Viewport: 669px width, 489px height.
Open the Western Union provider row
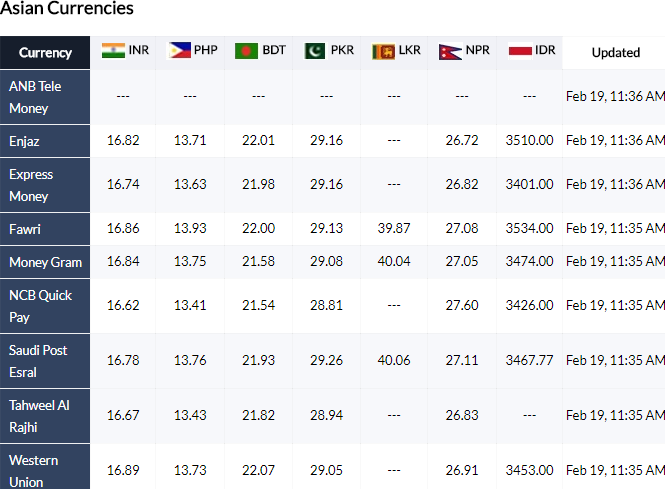pos(45,467)
